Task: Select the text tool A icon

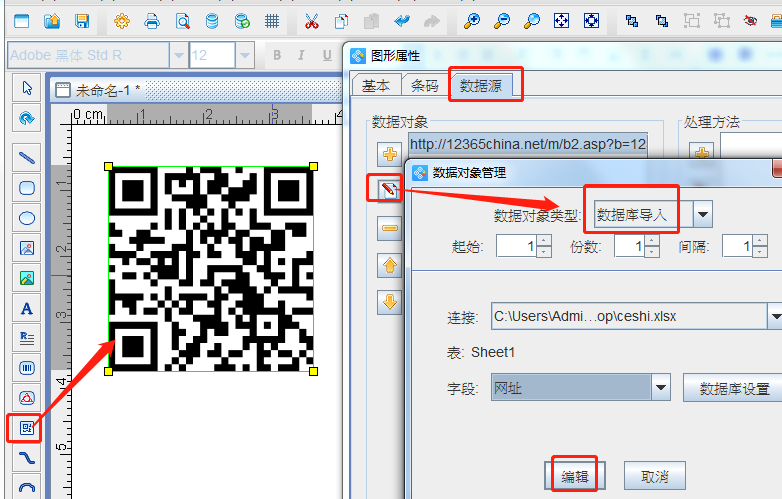Action: (27, 308)
